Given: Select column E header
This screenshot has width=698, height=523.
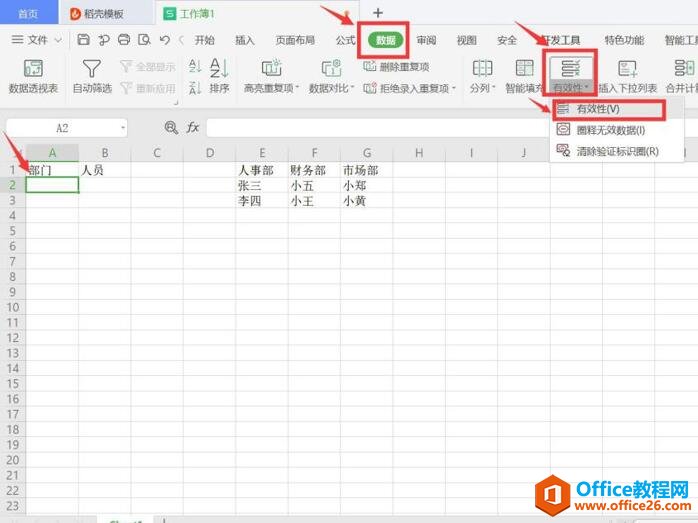Looking at the screenshot, I should click(x=262, y=153).
